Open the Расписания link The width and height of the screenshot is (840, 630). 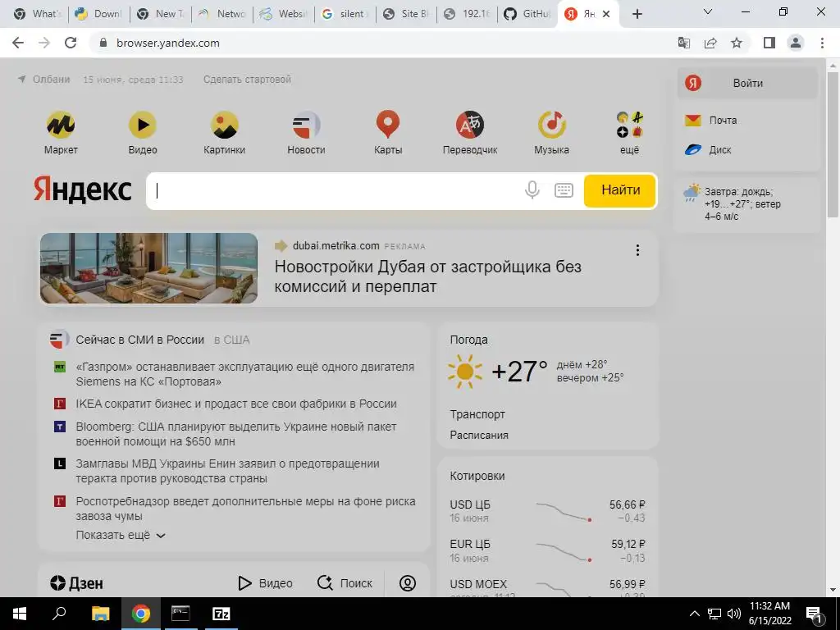click(x=479, y=435)
